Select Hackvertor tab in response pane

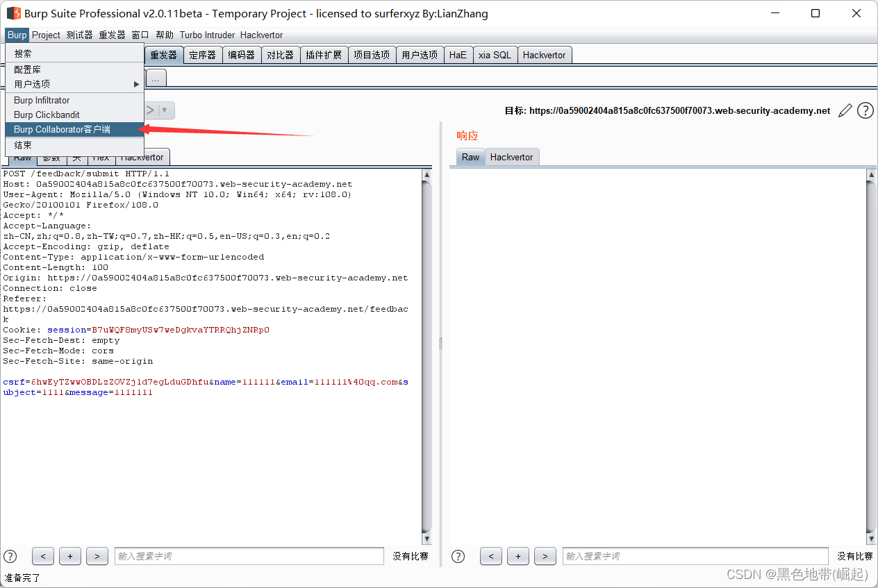[x=511, y=157]
